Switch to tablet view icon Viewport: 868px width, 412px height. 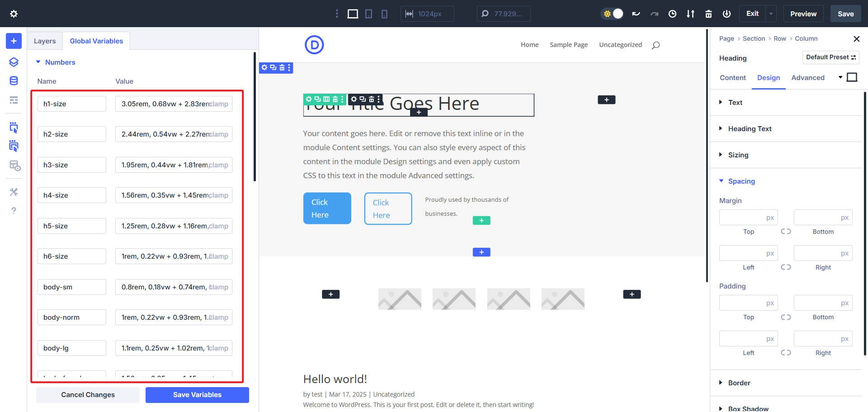(369, 14)
